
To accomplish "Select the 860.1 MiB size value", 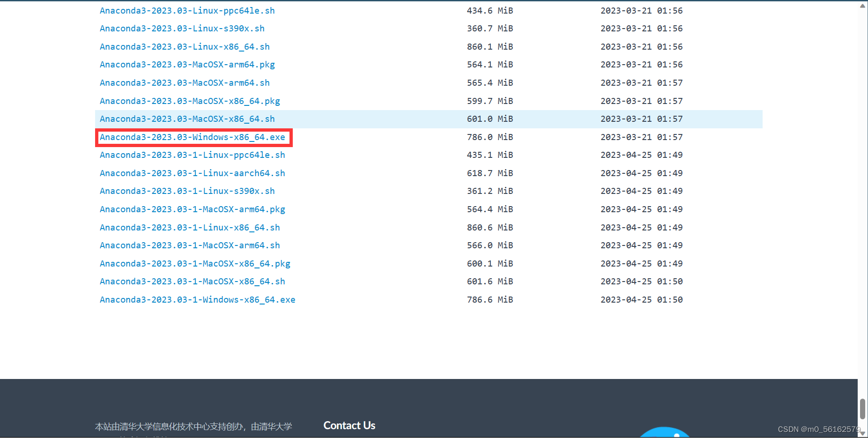I will pos(490,47).
